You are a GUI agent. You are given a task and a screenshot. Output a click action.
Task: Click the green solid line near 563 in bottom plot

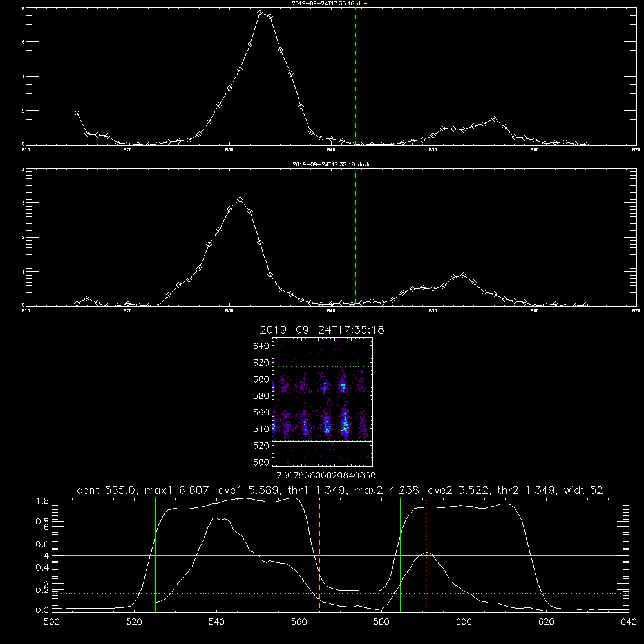click(310, 555)
